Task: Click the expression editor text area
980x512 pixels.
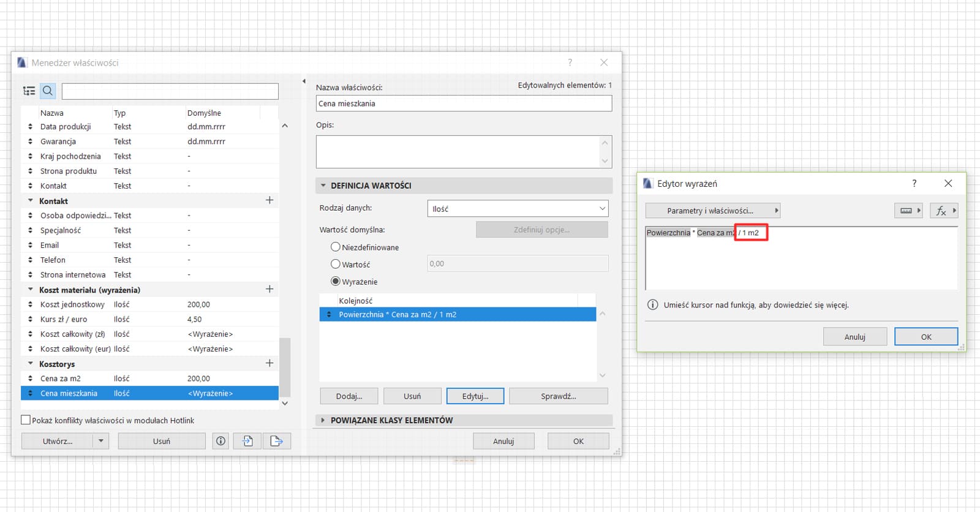Action: [x=802, y=258]
